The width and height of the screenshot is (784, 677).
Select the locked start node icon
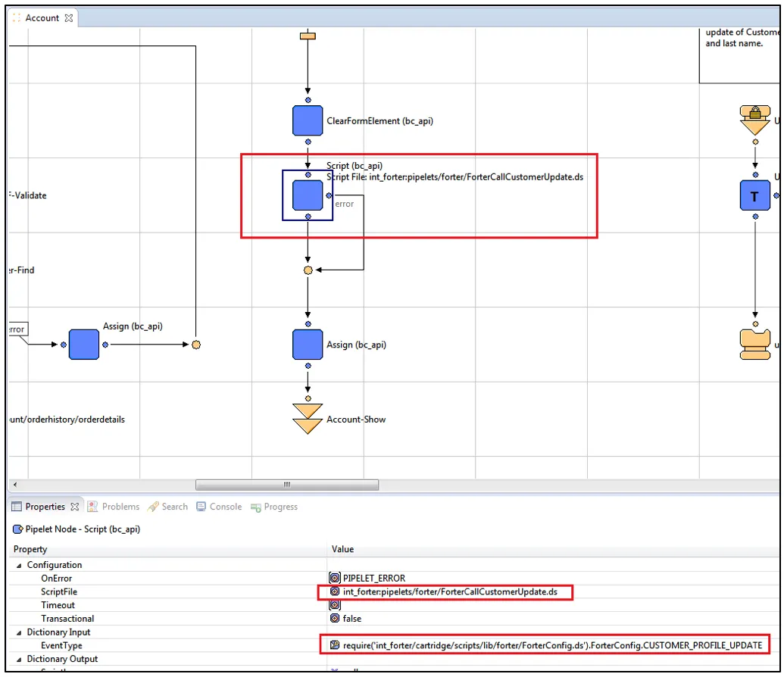pos(755,120)
